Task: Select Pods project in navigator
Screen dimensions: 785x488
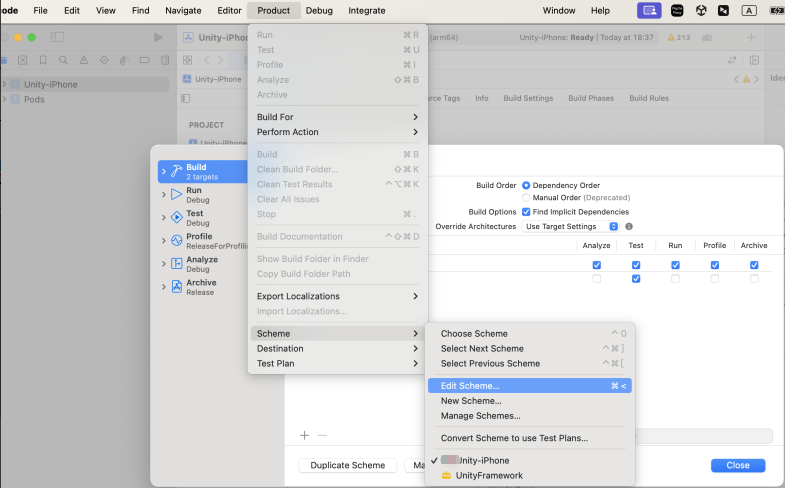Action: coord(85,99)
